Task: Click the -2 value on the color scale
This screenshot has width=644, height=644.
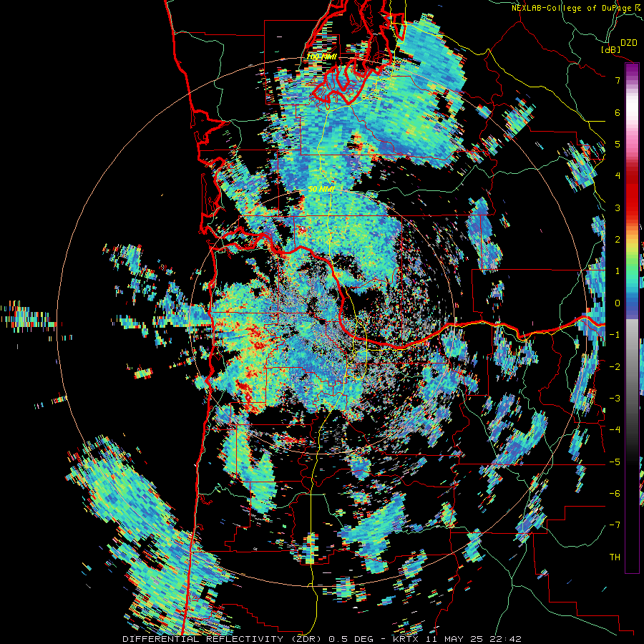Action: [x=615, y=366]
